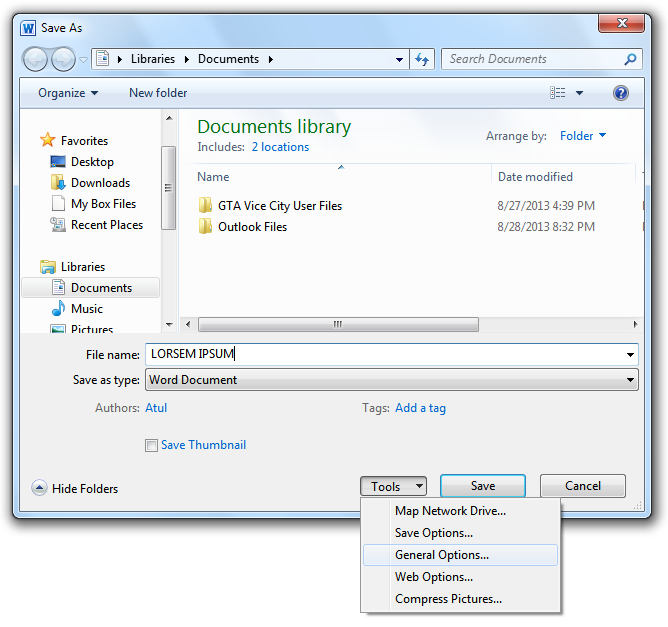Click the My Box Files icon
The height and width of the screenshot is (627, 668).
[58, 203]
